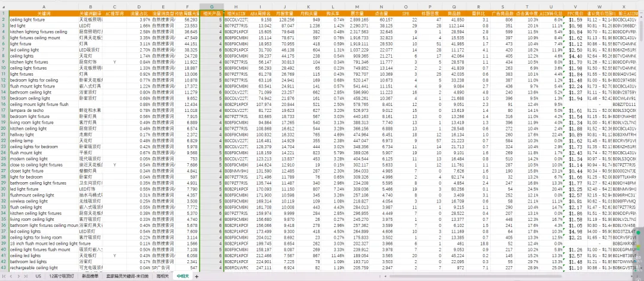Screen dimensions: 644x281
Task: Click the 流量占比 header cell
Action: (x=139, y=13)
